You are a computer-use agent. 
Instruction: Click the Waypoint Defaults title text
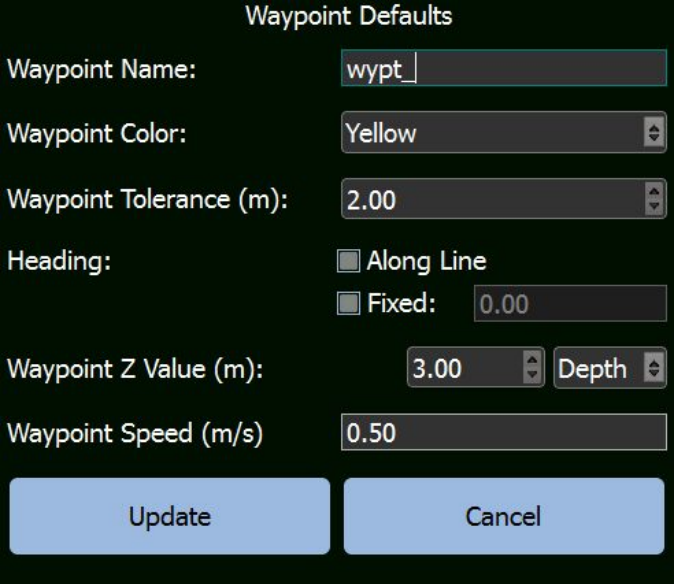point(349,16)
